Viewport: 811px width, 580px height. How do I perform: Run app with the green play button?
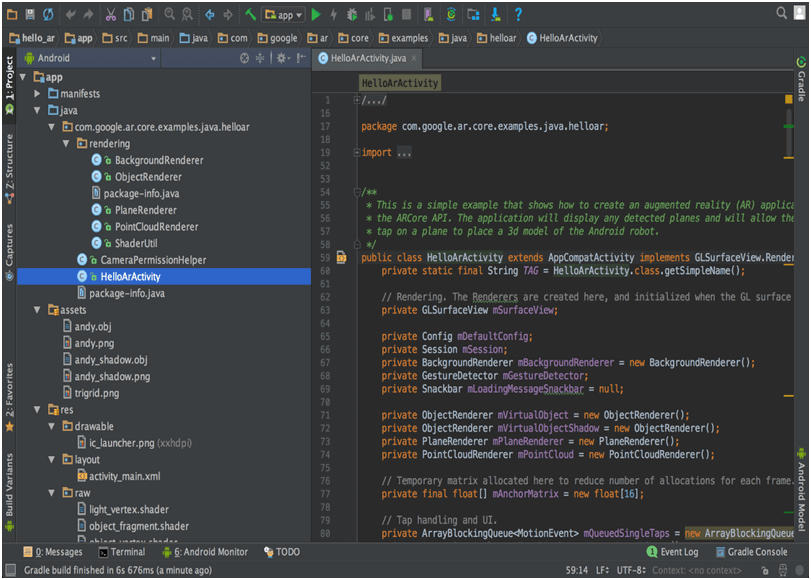[316, 14]
